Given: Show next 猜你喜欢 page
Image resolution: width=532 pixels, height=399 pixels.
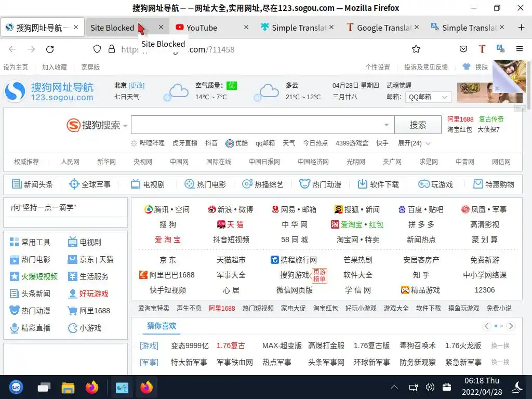Looking at the screenshot, I should [511, 326].
